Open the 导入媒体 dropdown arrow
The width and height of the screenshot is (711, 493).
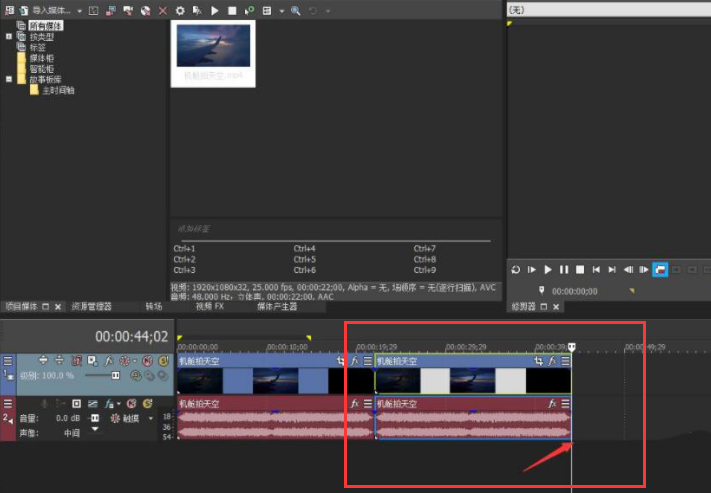[79, 10]
